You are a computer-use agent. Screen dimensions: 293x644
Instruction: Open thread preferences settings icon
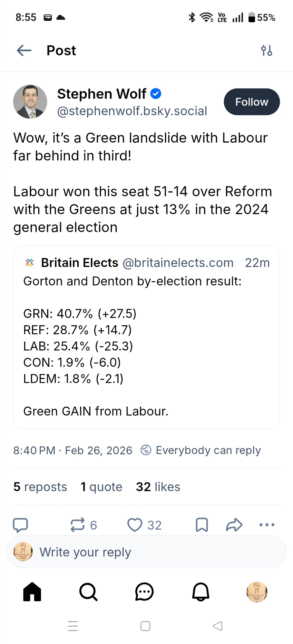pyautogui.click(x=267, y=51)
